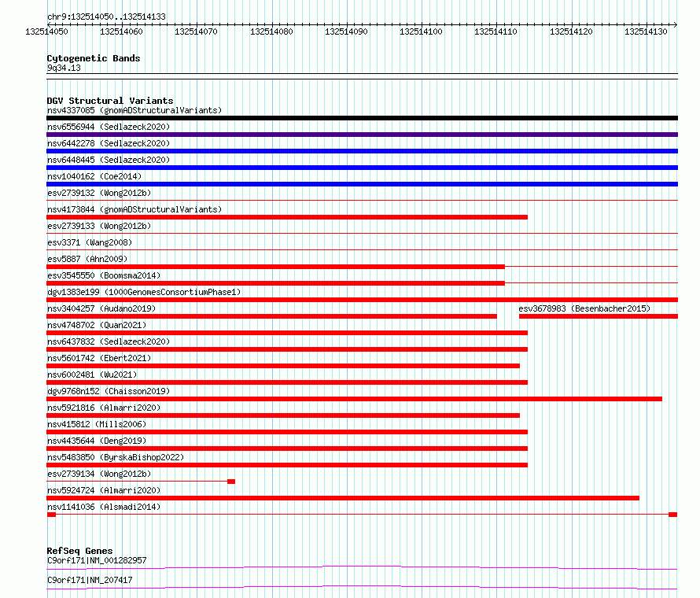Click ruler position 132514120

pyautogui.click(x=571, y=31)
